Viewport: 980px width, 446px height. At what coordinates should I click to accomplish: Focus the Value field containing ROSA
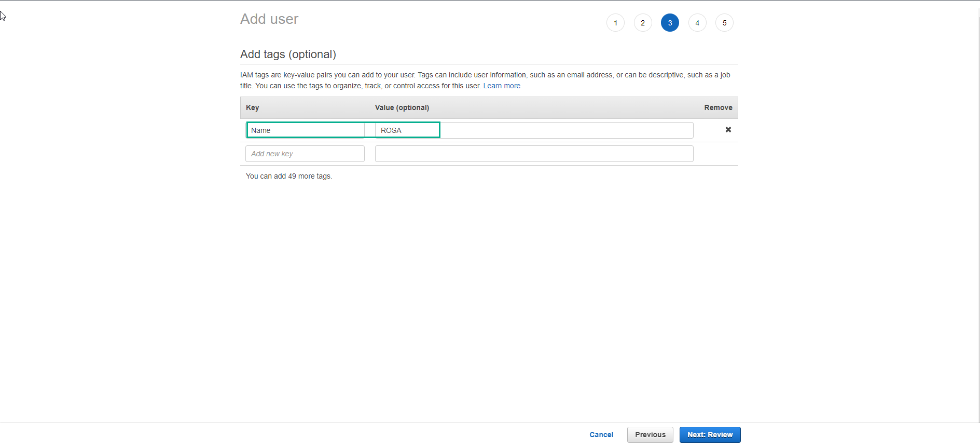[534, 130]
